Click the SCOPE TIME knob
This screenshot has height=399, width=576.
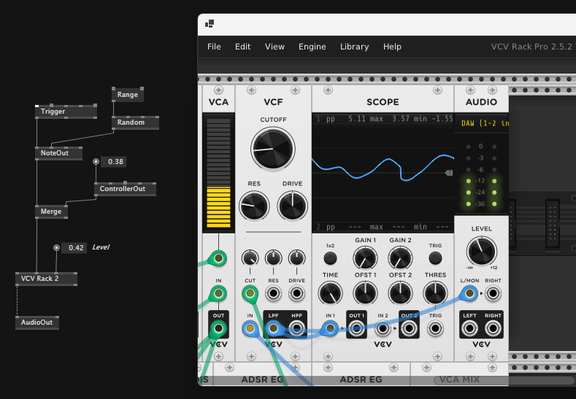pyautogui.click(x=330, y=293)
